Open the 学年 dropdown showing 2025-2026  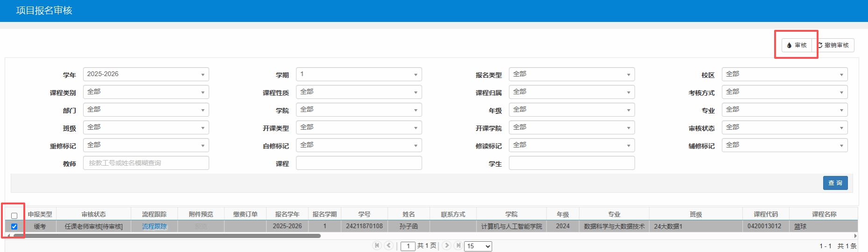[146, 74]
